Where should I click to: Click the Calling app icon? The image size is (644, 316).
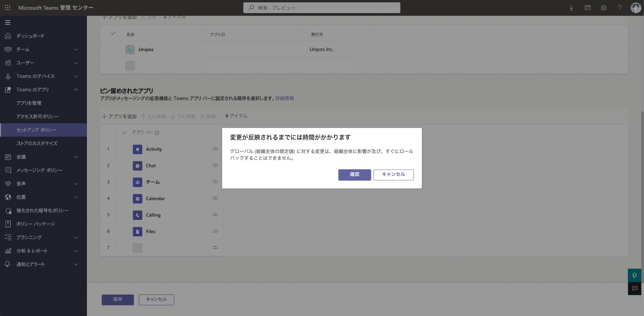click(137, 215)
